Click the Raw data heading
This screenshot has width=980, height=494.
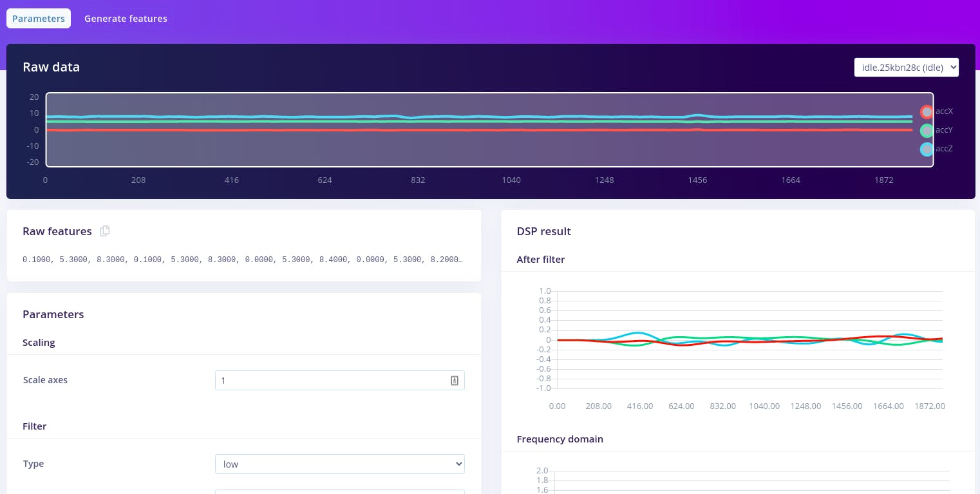(x=51, y=67)
